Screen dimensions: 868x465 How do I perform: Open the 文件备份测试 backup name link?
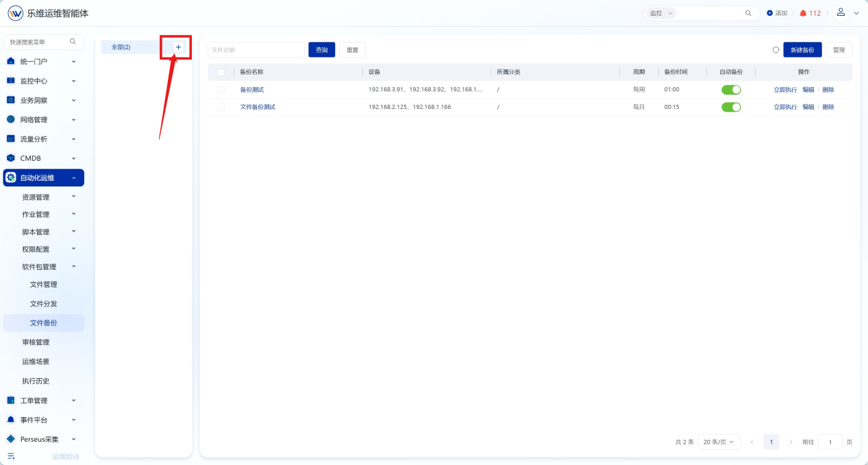[258, 107]
